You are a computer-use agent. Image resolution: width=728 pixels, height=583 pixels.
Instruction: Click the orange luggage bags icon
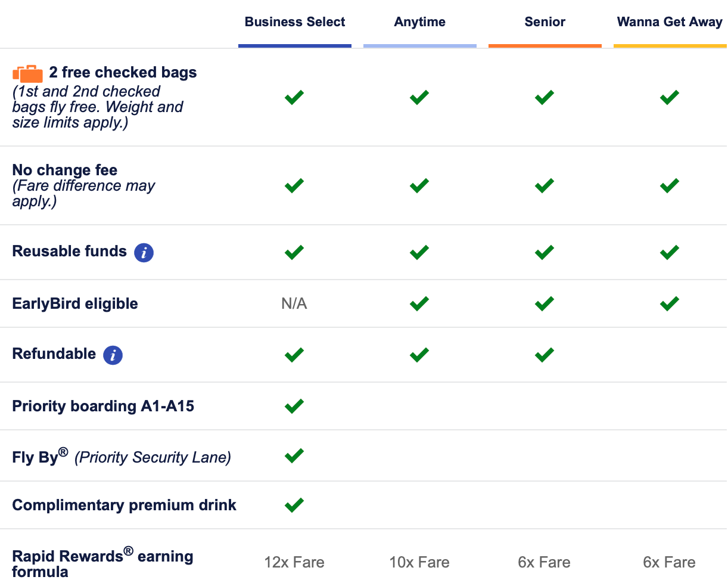(x=28, y=74)
